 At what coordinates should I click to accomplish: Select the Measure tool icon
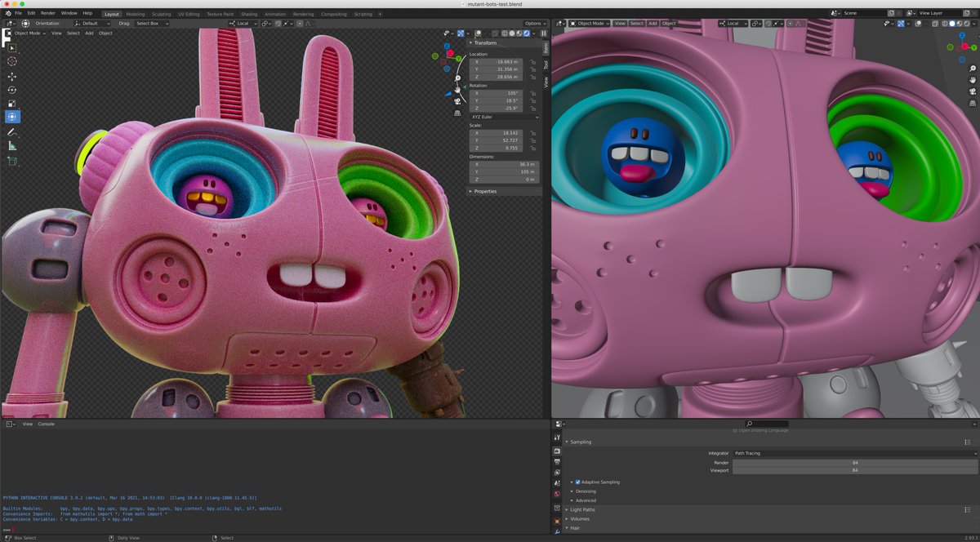point(11,145)
